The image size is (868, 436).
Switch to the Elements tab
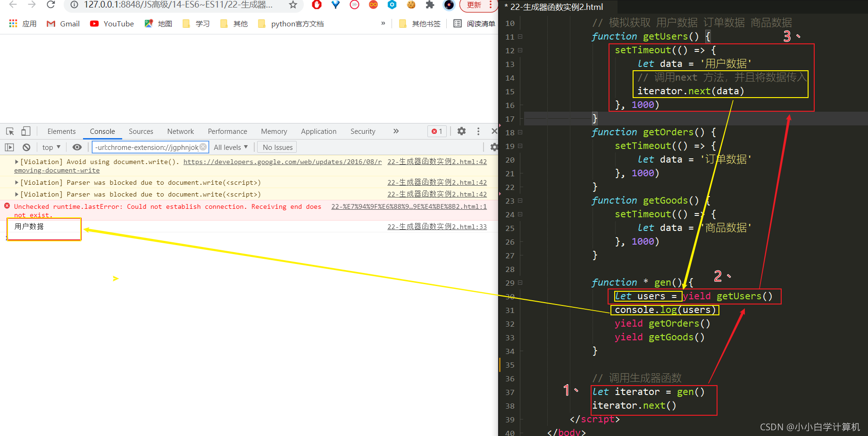pos(61,132)
